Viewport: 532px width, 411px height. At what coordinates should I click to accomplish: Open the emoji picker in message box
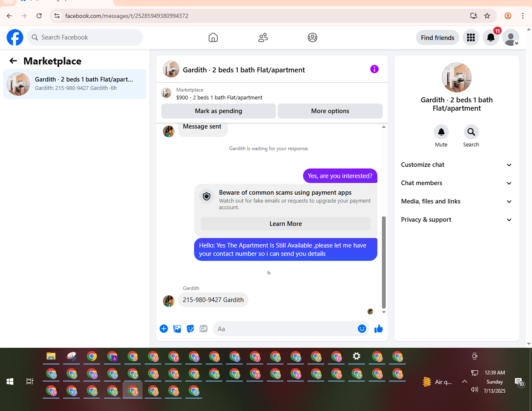pos(362,329)
